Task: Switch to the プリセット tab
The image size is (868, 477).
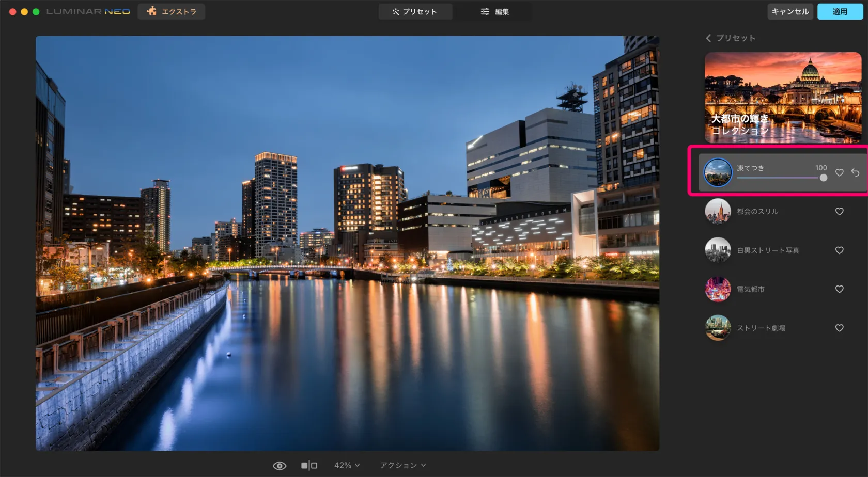Action: click(415, 11)
